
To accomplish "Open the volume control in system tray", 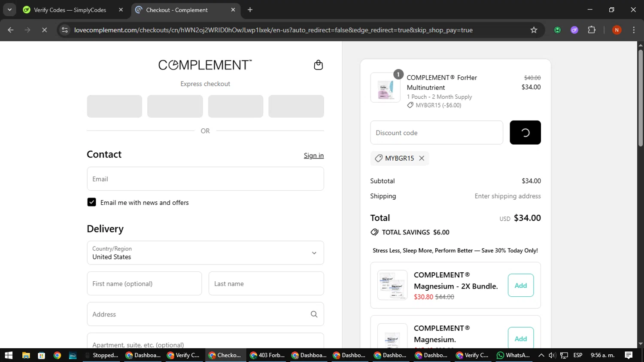I will 553,355.
